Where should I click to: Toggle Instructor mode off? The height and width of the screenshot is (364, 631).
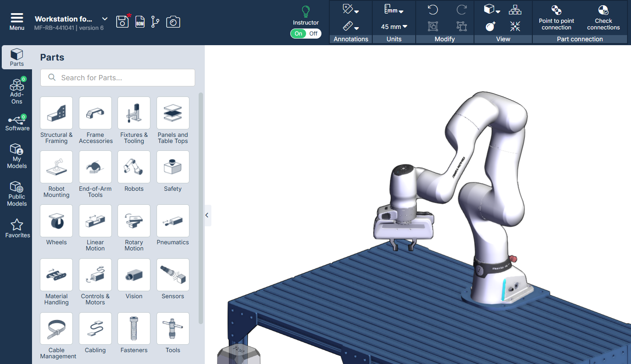314,33
